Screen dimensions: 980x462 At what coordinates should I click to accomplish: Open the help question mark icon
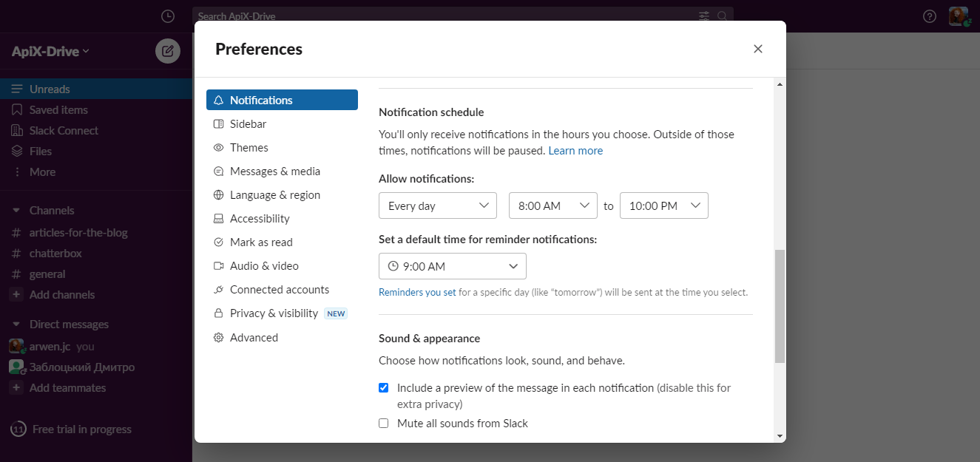click(930, 16)
